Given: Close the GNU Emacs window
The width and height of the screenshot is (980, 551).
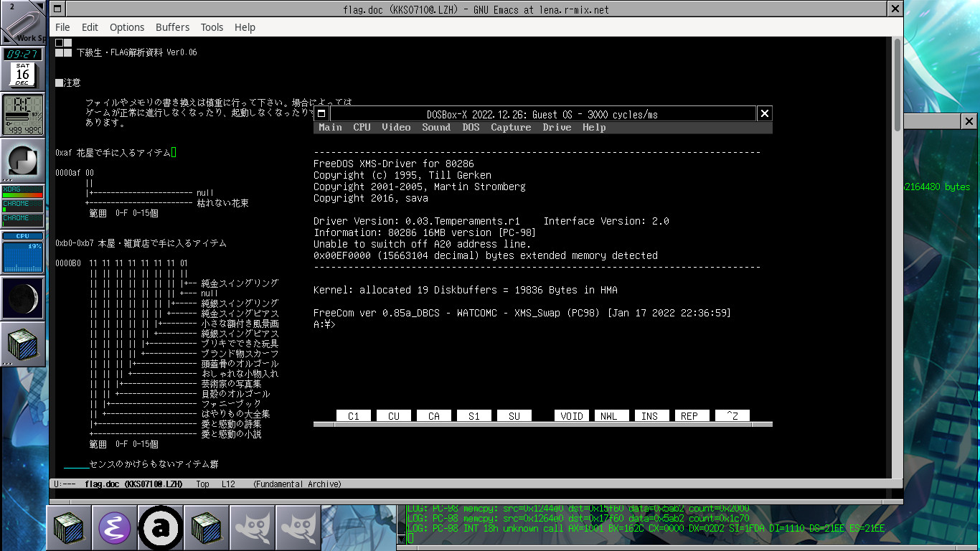Looking at the screenshot, I should pos(895,9).
